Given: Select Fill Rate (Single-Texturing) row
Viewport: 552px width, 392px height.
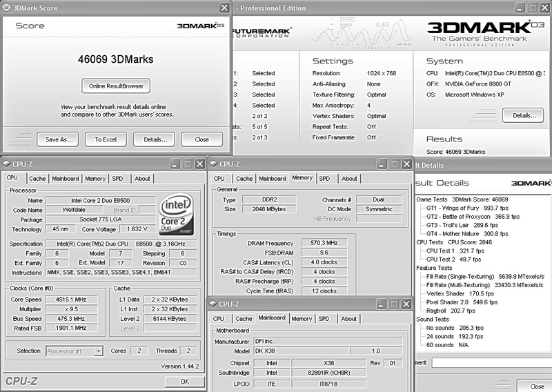Looking at the screenshot, I should click(485, 277).
